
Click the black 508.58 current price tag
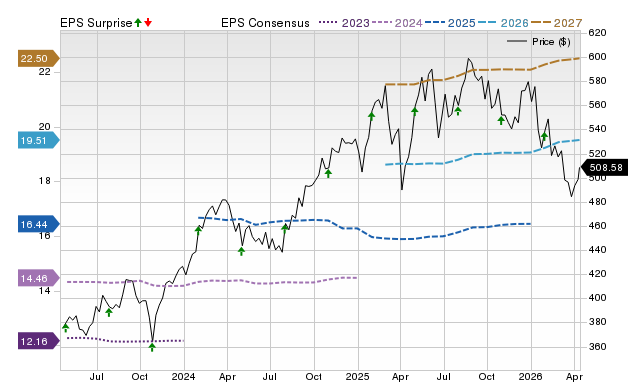tap(603, 168)
